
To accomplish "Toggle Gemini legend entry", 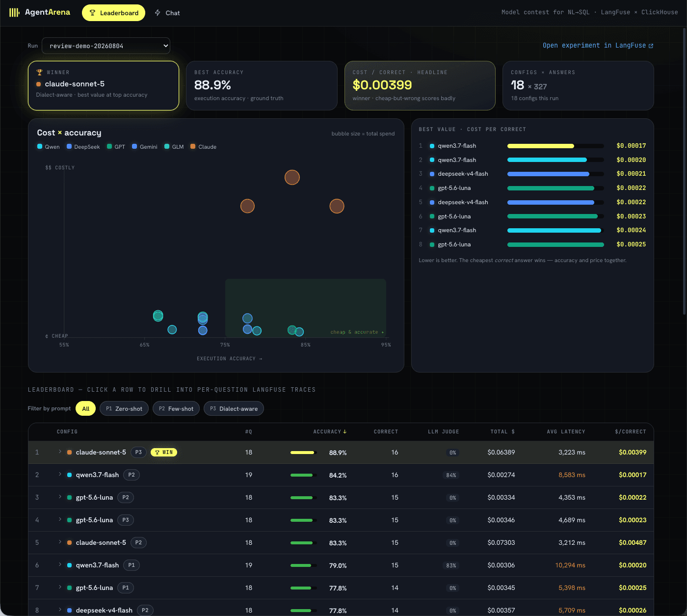I will click(x=145, y=146).
